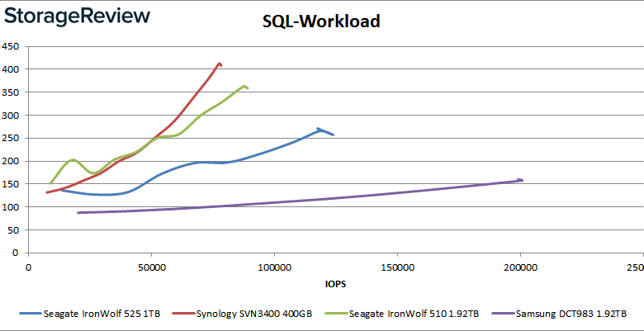Click the 100000 x-axis label

pyautogui.click(x=274, y=267)
